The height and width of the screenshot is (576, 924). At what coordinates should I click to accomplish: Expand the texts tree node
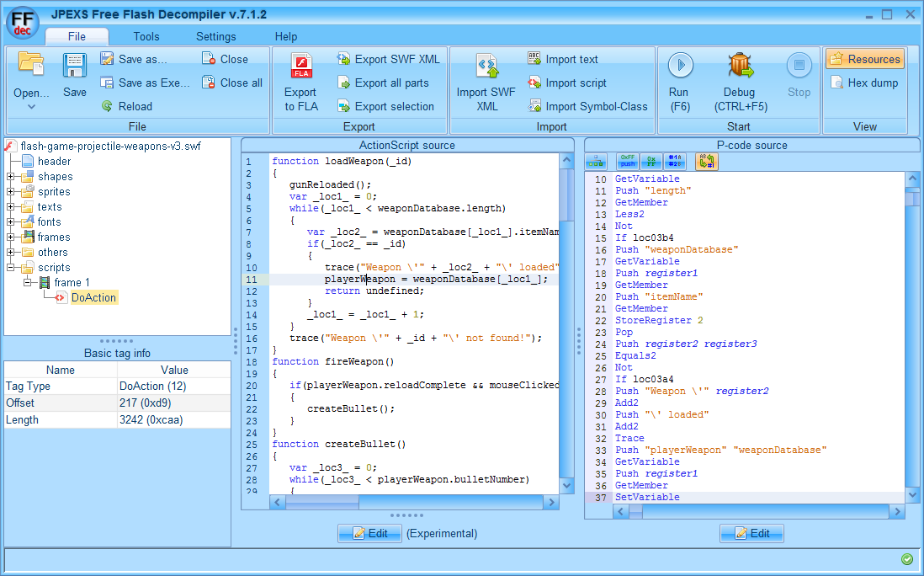(11, 207)
